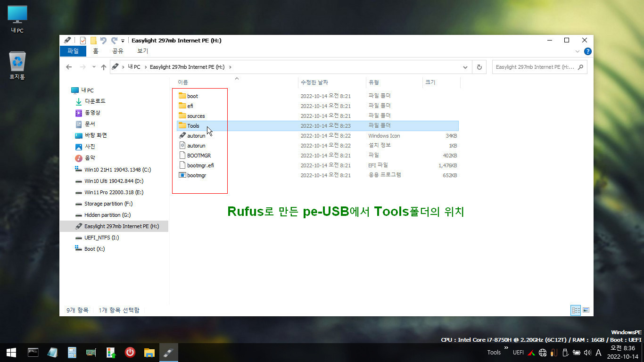The image size is (644, 362).
Task: Go up one folder level arrow
Action: tap(104, 67)
